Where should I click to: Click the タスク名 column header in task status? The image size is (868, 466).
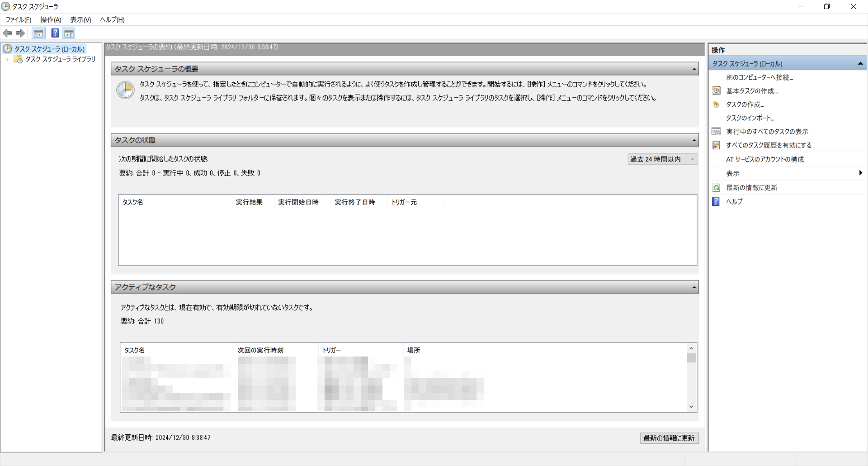click(133, 202)
